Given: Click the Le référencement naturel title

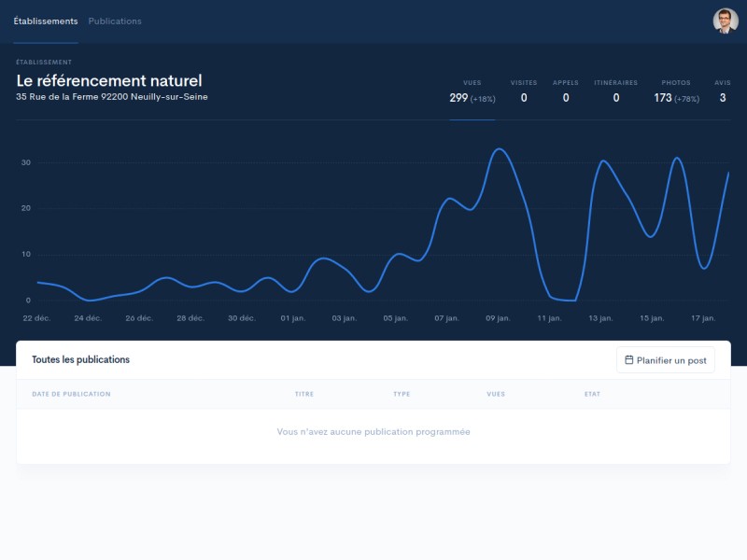Looking at the screenshot, I should pos(109,80).
